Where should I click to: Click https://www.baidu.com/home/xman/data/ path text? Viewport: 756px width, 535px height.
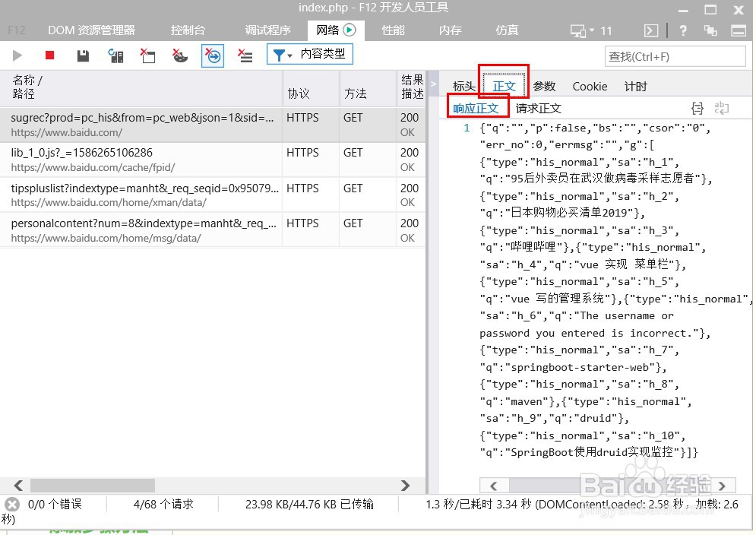(109, 203)
